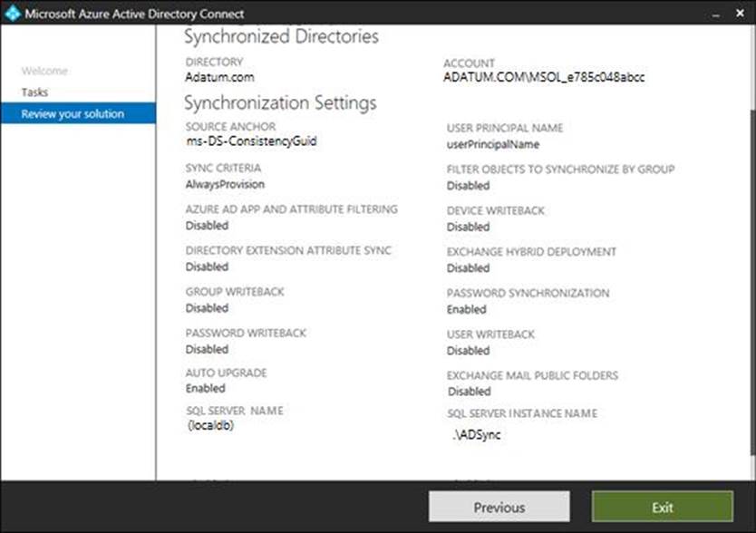
Task: Select the AlwaysProvision sync criteria value
Action: click(x=225, y=184)
